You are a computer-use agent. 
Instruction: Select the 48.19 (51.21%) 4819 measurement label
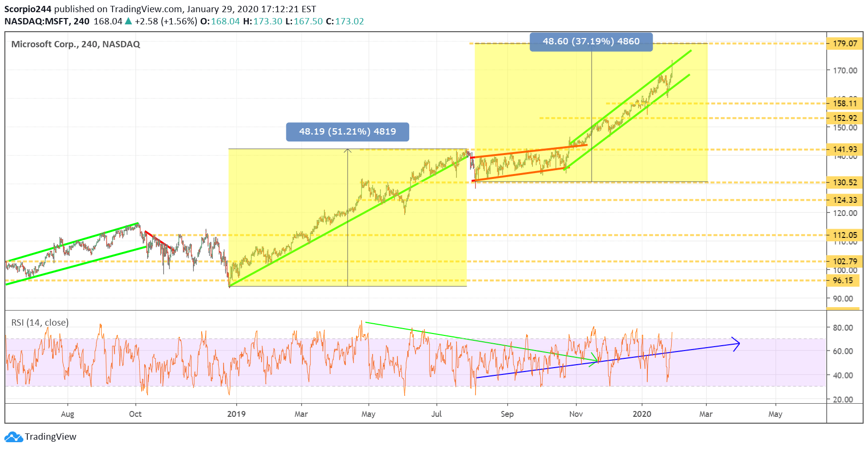(347, 132)
